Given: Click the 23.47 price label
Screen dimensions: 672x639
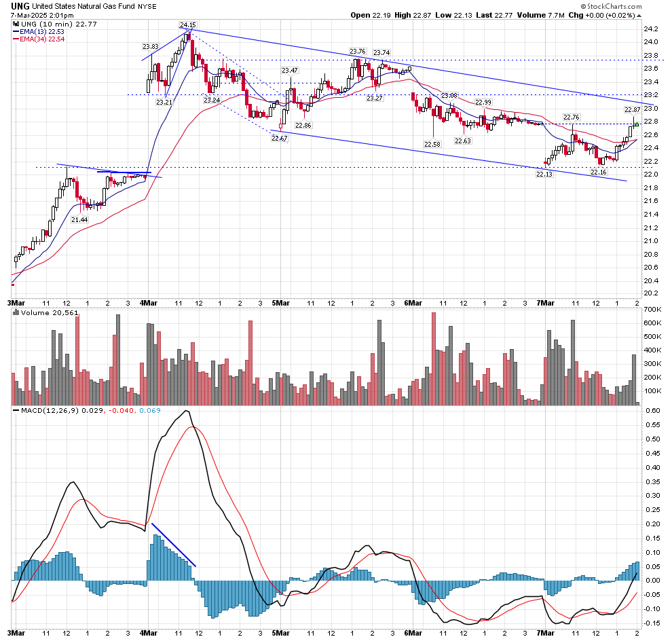Looking at the screenshot, I should [290, 70].
